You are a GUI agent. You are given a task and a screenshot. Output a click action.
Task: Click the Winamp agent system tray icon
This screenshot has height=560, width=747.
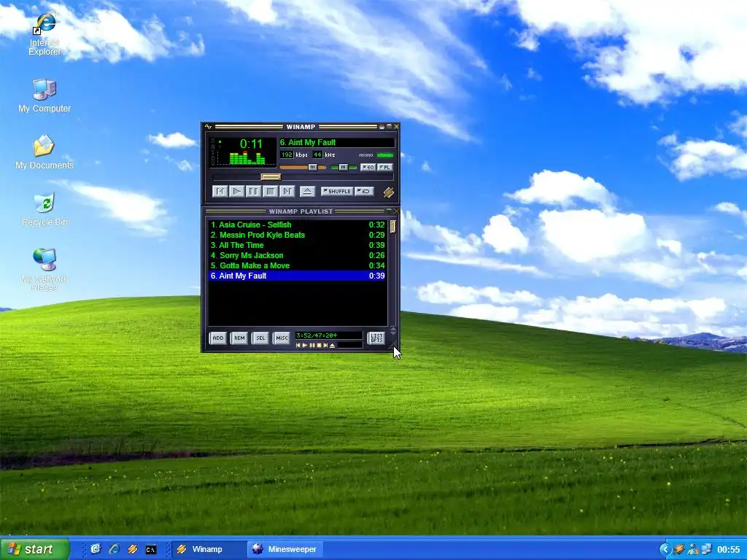coord(679,550)
